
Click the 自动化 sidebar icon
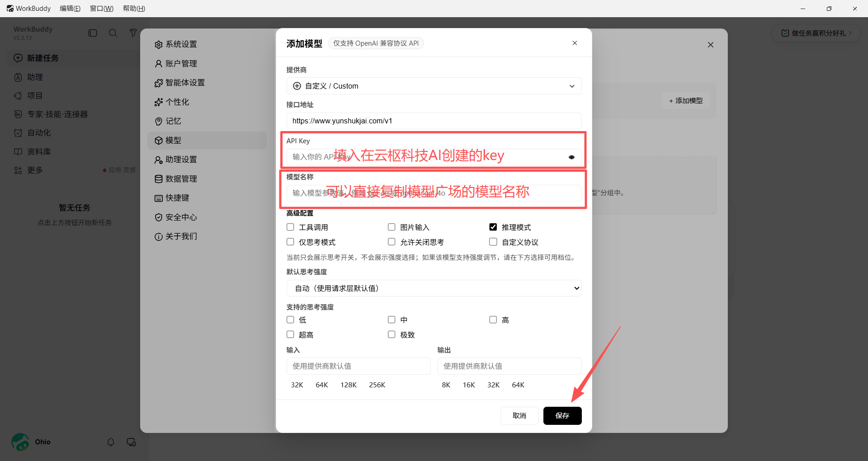click(18, 133)
